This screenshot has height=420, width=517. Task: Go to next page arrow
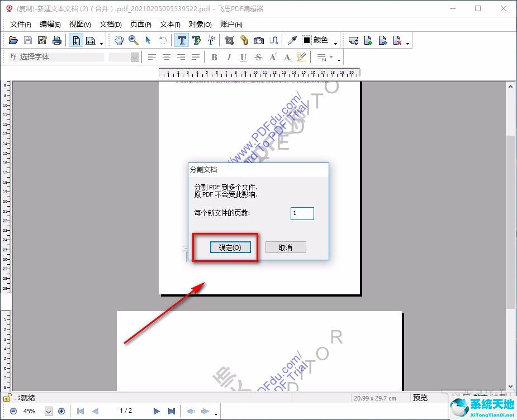pyautogui.click(x=156, y=411)
